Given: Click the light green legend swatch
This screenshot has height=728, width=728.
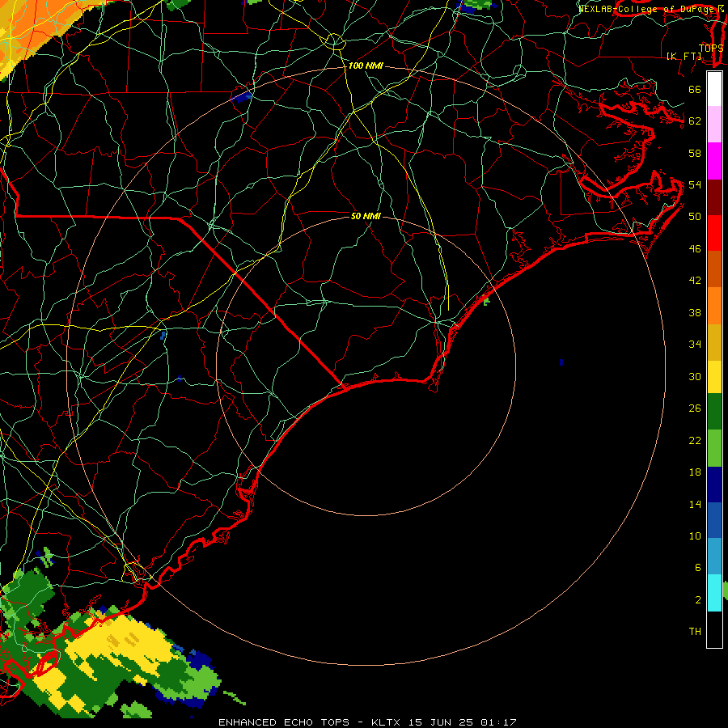Looking at the screenshot, I should coord(714,448).
